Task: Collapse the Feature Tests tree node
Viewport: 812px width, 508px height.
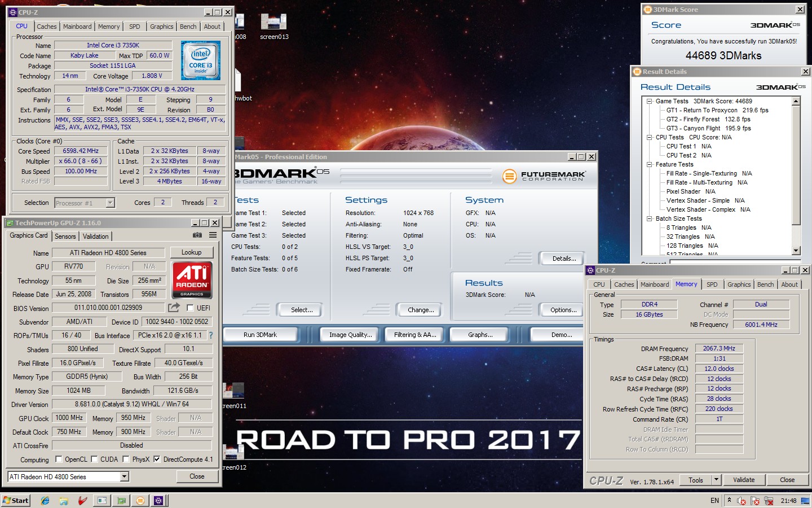Action: coord(649,164)
